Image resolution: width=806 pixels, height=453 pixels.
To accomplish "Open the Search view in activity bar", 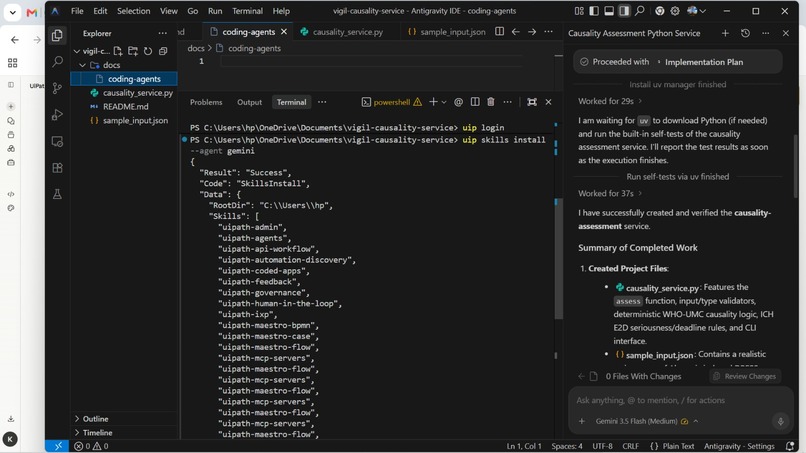I will 57,62.
